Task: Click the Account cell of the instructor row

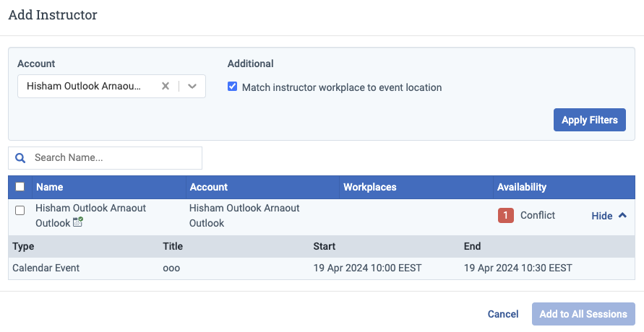Action: (244, 216)
